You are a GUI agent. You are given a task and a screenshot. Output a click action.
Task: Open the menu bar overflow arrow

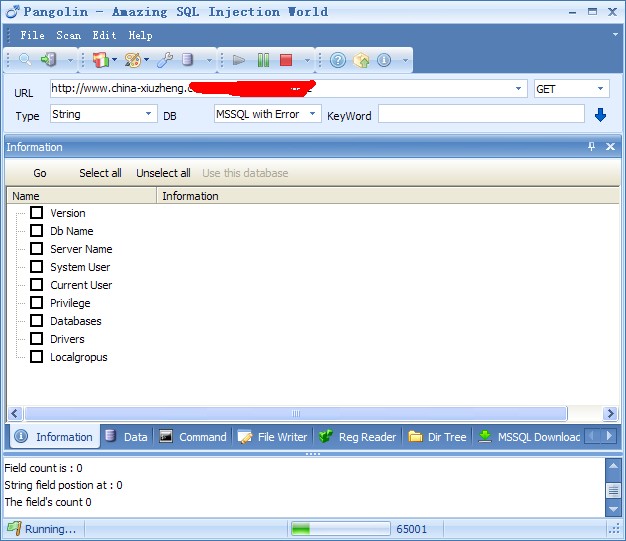coord(615,35)
